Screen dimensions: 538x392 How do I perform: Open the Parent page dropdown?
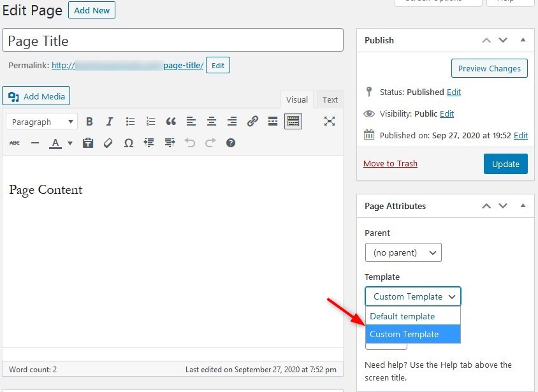coord(403,252)
